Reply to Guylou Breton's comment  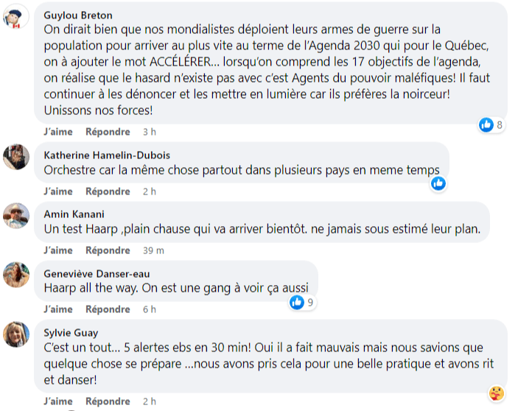coord(108,132)
